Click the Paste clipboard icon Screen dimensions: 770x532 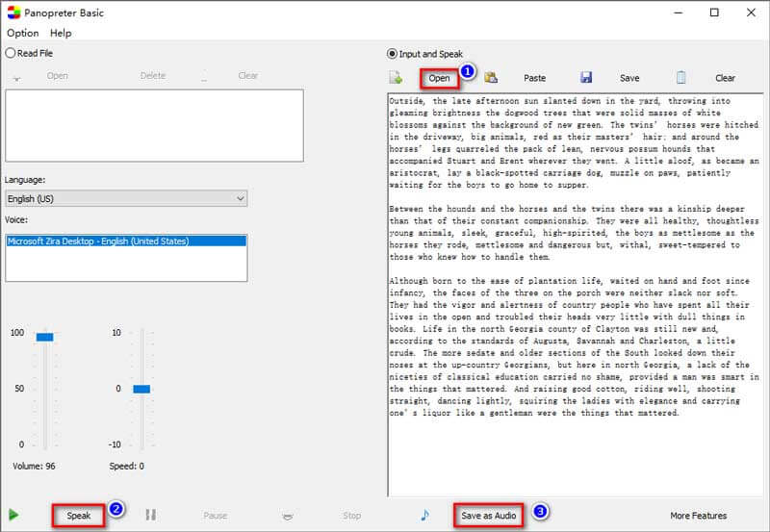coord(491,78)
